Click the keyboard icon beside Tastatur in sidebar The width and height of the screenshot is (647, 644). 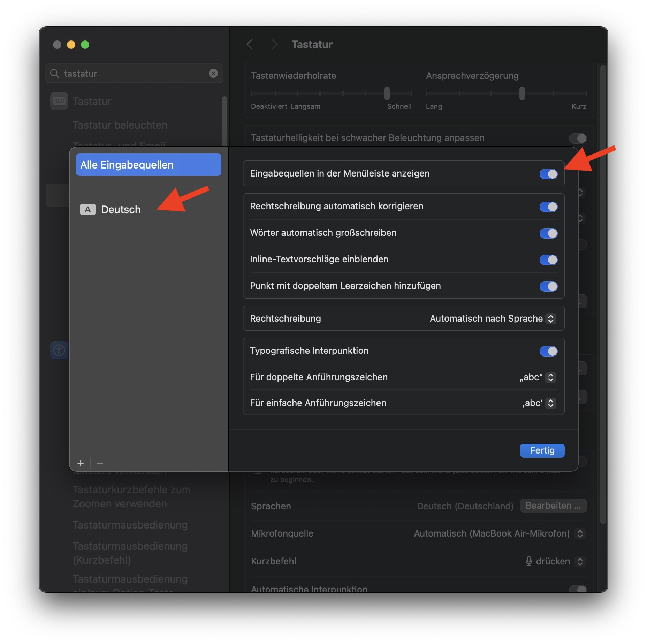59,101
